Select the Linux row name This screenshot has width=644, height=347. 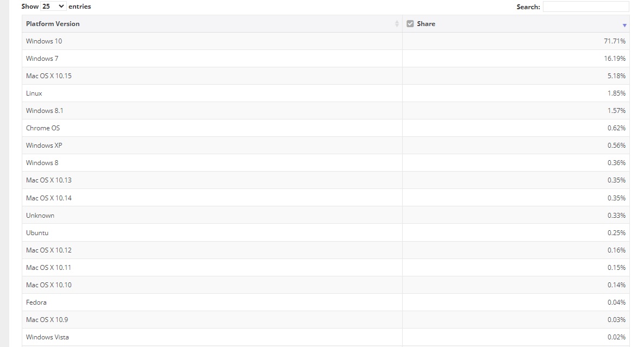[34, 93]
